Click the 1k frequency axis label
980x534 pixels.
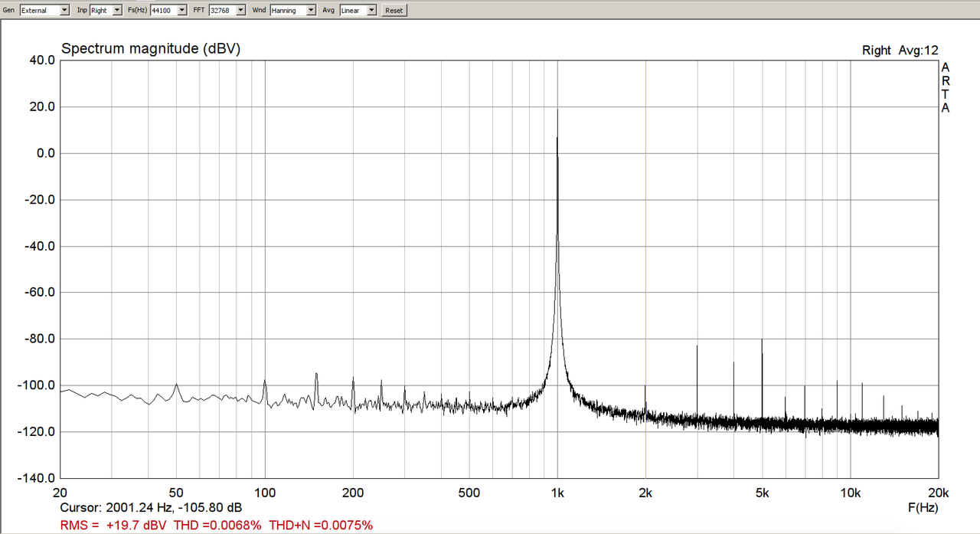coord(557,493)
